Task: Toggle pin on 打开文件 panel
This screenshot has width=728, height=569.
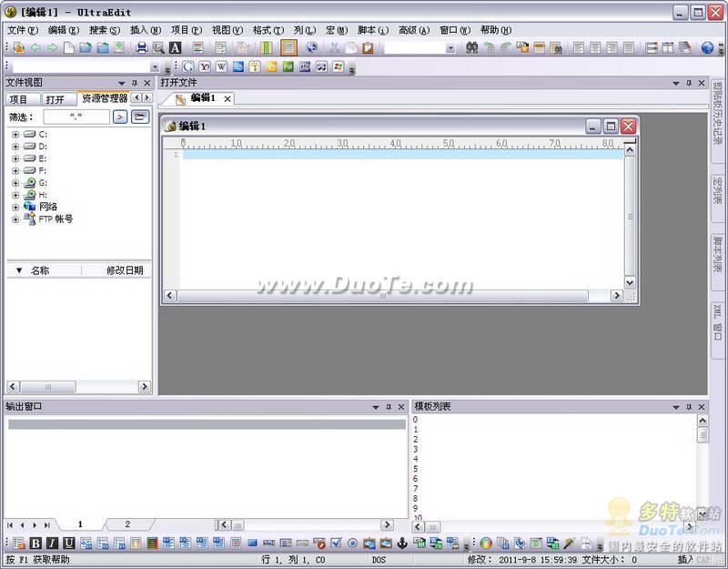Action: pos(689,83)
